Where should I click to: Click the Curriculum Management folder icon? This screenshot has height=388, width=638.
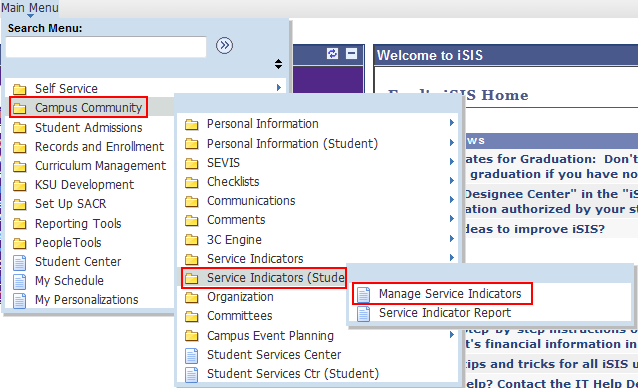pos(20,166)
